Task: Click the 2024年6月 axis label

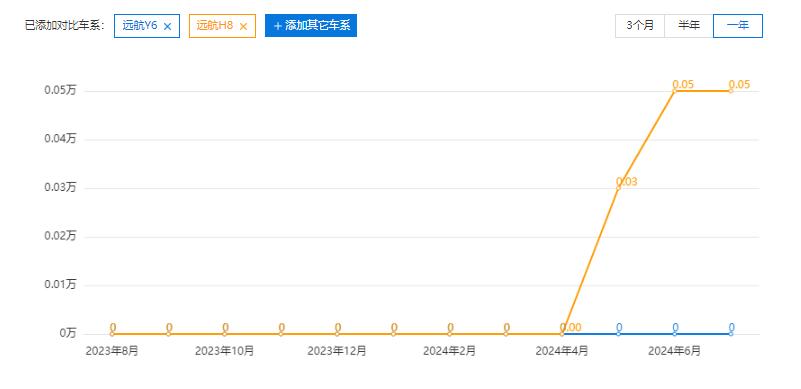Action: pos(674,351)
